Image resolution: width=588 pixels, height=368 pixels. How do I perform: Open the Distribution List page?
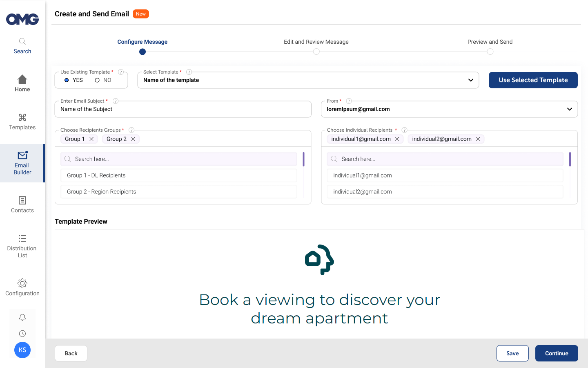click(x=22, y=246)
